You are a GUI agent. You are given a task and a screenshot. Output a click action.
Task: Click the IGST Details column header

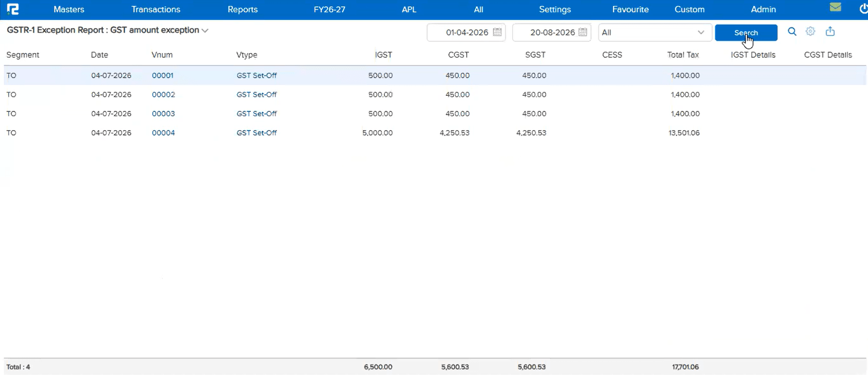pyautogui.click(x=753, y=55)
